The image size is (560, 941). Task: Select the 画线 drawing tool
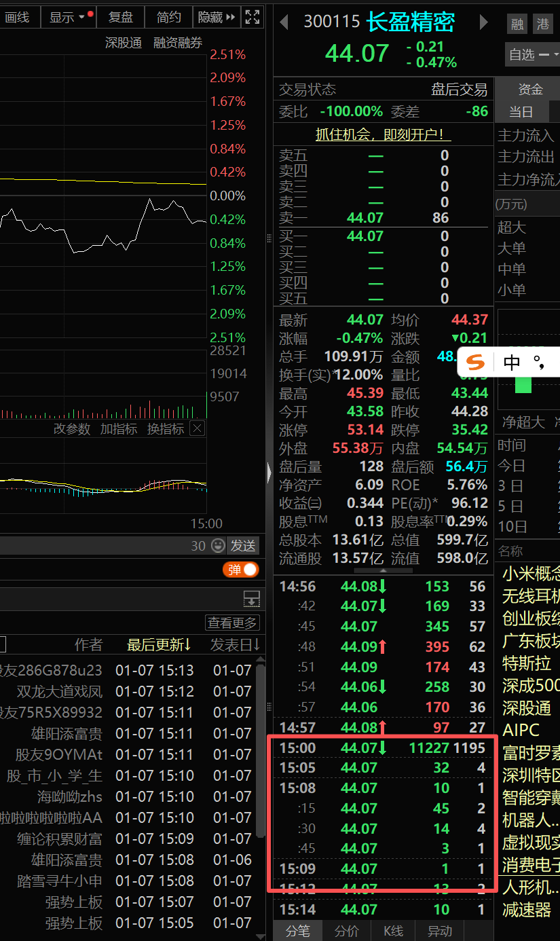click(17, 17)
